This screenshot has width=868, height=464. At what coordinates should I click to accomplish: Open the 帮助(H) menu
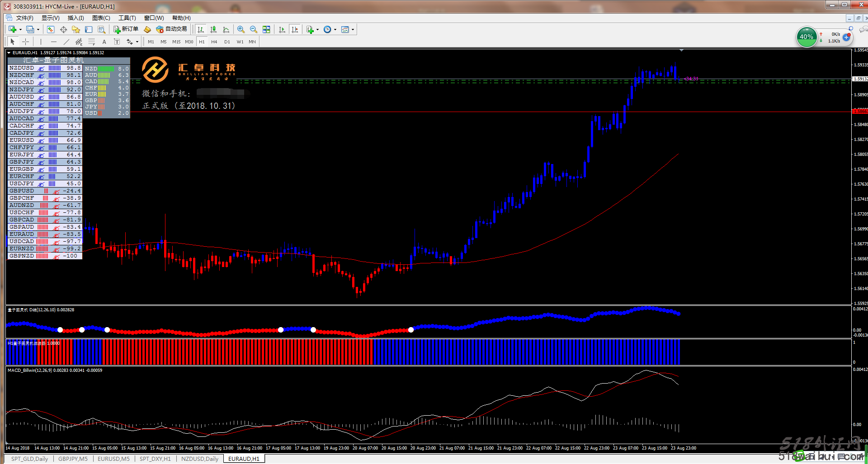click(x=181, y=18)
